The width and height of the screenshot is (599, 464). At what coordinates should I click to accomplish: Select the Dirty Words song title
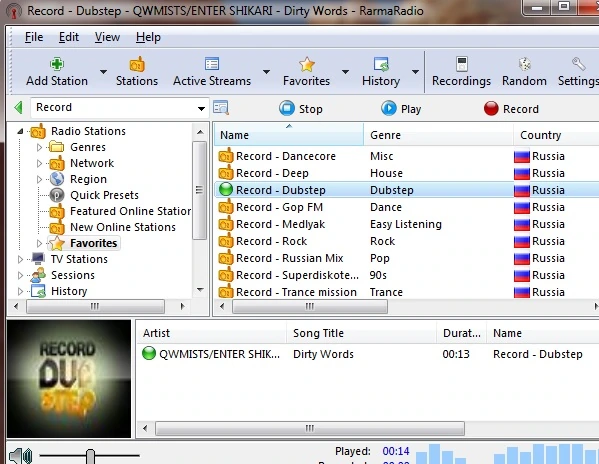click(323, 354)
